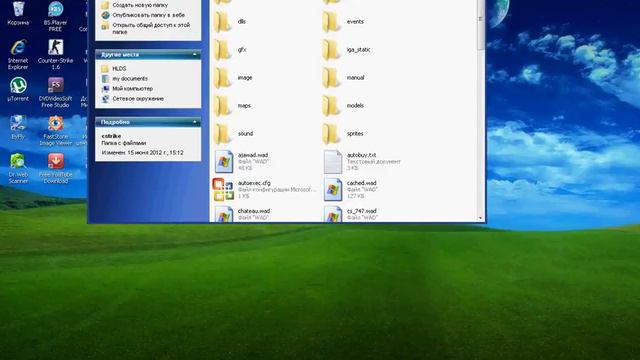
Task: Select the manual folder icon
Action: (x=331, y=78)
